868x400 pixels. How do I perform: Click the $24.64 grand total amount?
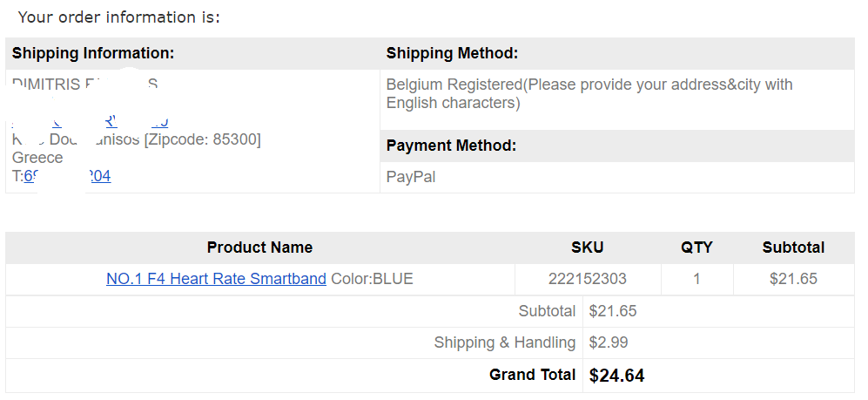tap(616, 376)
